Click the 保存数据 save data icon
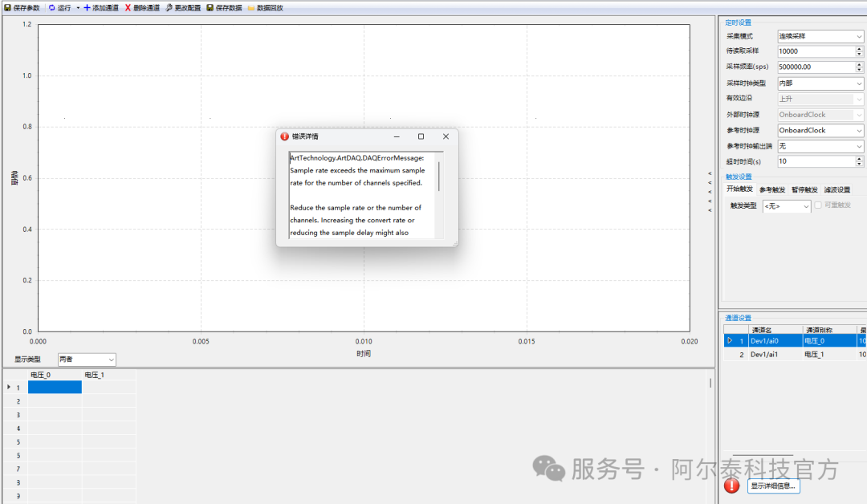Image resolution: width=867 pixels, height=504 pixels. pyautogui.click(x=210, y=7)
